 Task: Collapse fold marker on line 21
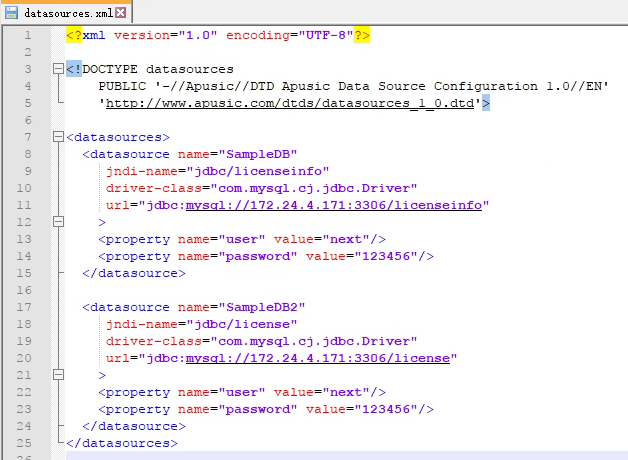pyautogui.click(x=57, y=375)
